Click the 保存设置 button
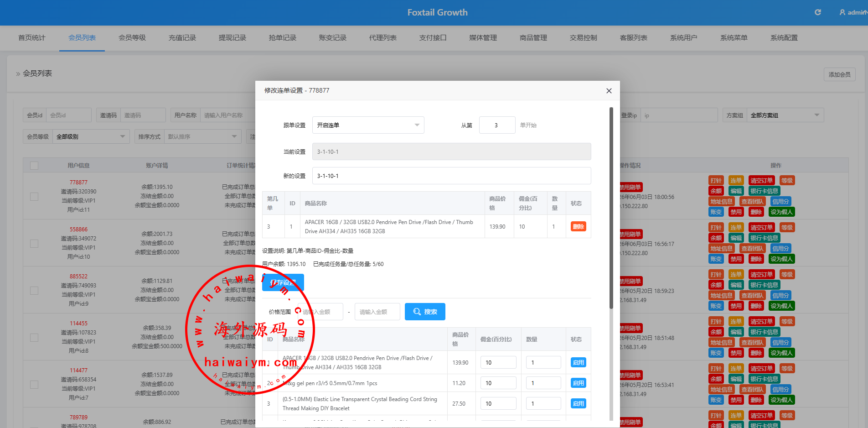Viewport: 868px width, 428px height. click(283, 282)
